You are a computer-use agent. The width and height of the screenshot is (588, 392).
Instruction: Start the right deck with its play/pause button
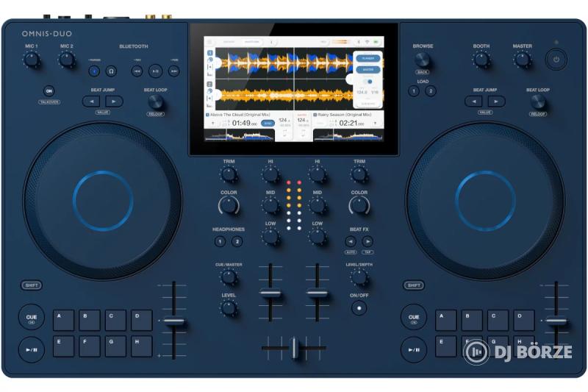(x=414, y=349)
